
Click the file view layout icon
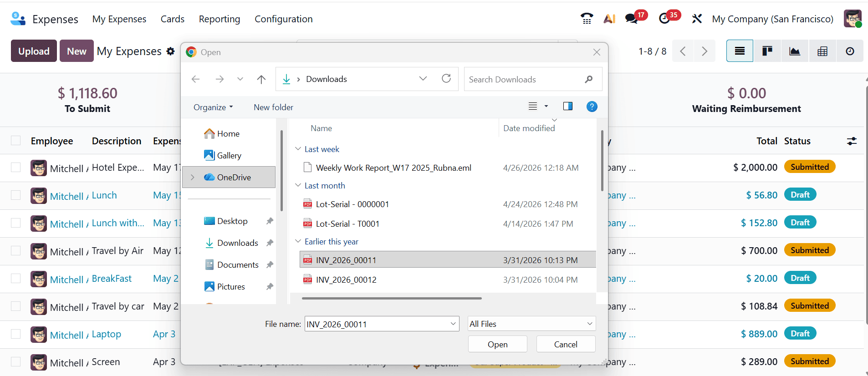coord(533,107)
